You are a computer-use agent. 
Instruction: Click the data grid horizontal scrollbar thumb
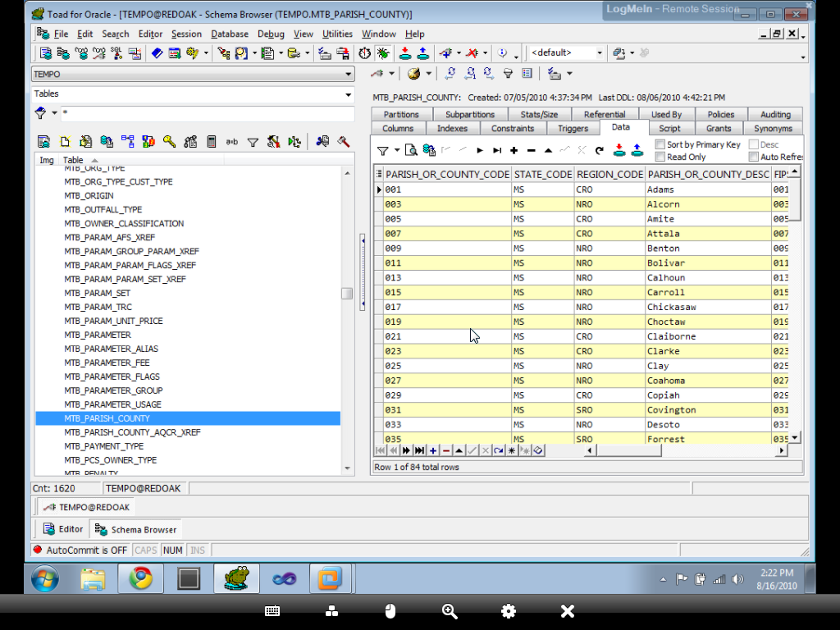click(628, 450)
